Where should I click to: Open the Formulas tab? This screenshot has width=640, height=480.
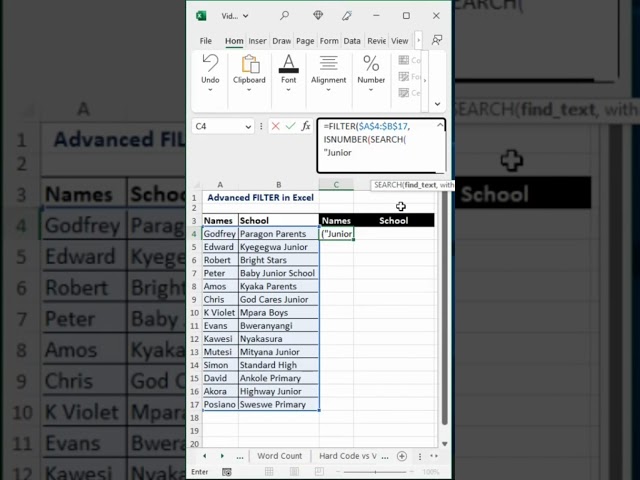(329, 41)
